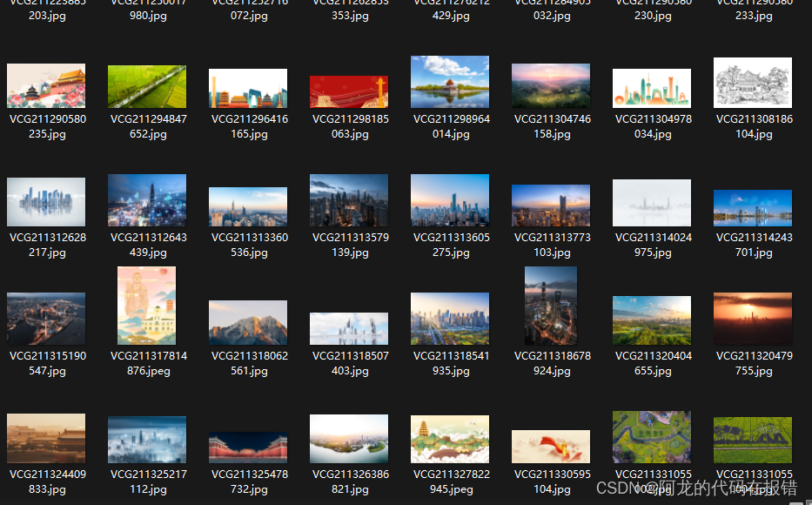Click the file name VCG211318678924.jpg
The height and width of the screenshot is (505, 812).
[x=552, y=364]
